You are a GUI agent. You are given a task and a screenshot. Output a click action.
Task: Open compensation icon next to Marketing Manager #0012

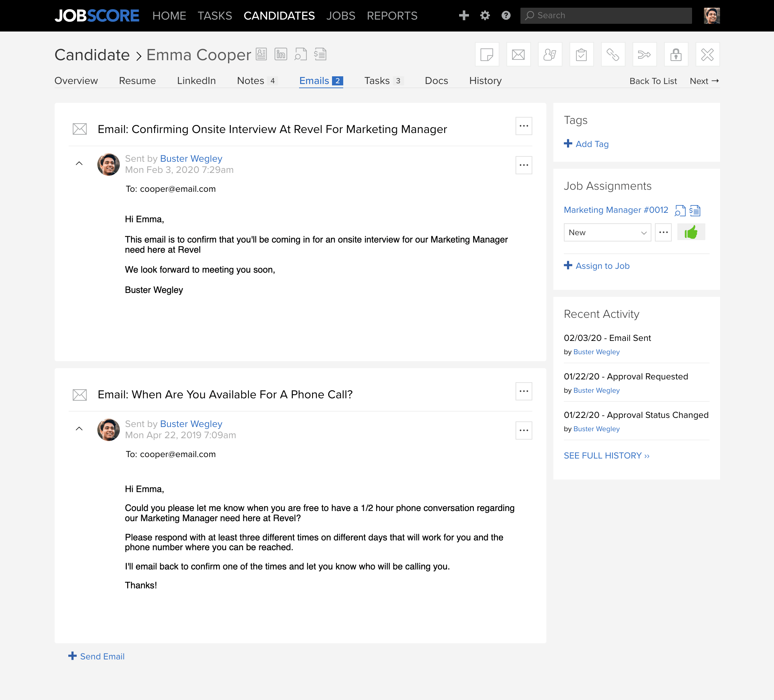point(695,210)
